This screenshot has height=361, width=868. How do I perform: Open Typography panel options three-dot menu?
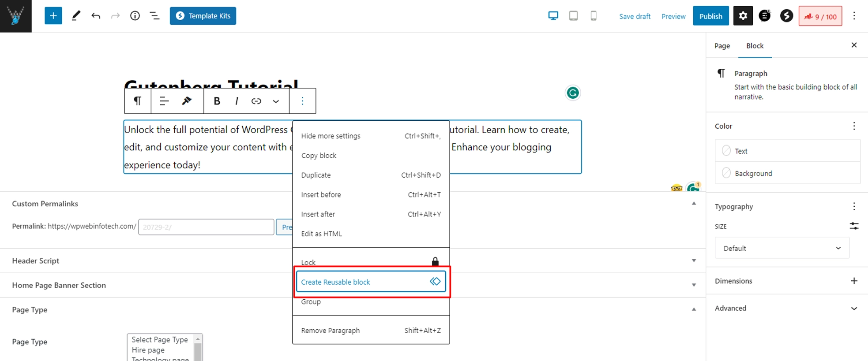tap(854, 206)
